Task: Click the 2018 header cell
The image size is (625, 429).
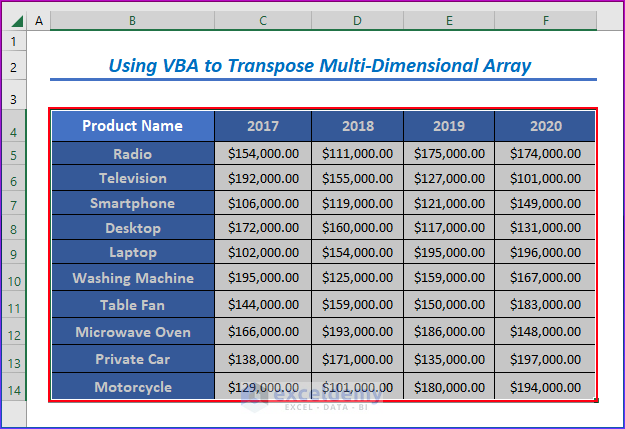Action: pyautogui.click(x=358, y=126)
